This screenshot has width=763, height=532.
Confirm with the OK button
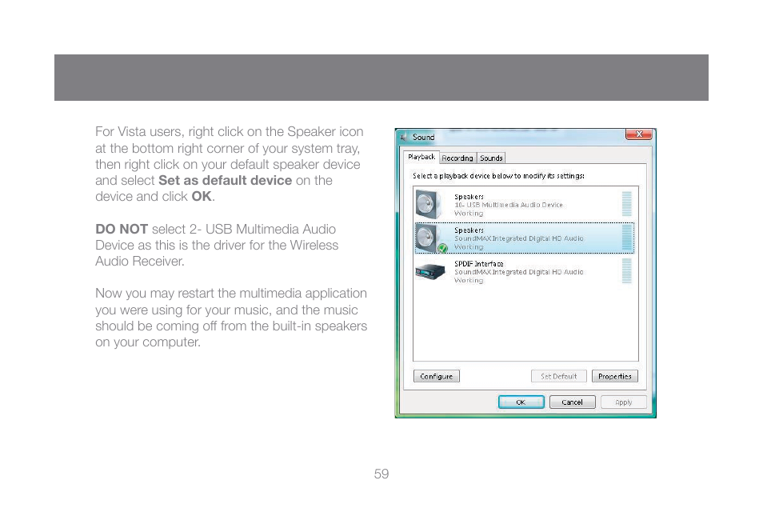coord(521,402)
